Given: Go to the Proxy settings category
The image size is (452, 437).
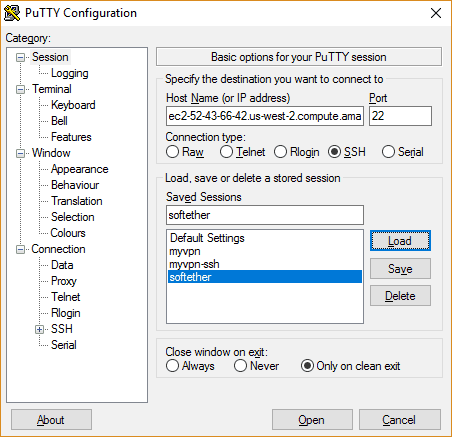Looking at the screenshot, I should pos(64,281).
